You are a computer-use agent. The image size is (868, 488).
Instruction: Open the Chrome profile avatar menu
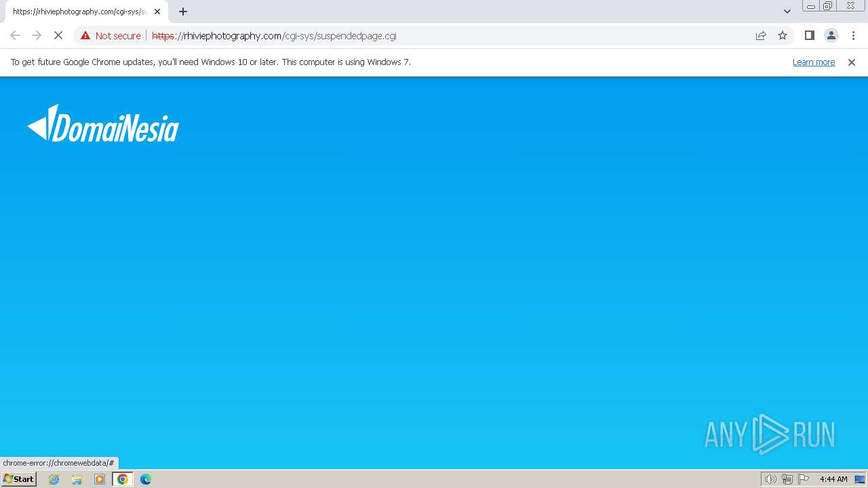point(831,35)
